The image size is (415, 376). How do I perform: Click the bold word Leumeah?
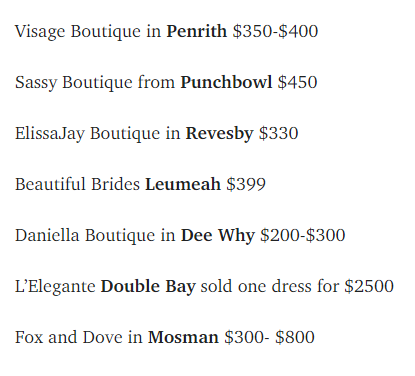[183, 184]
